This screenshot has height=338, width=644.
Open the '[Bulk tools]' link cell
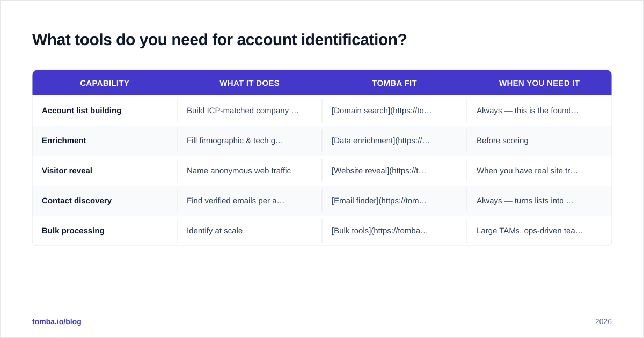[394, 231]
